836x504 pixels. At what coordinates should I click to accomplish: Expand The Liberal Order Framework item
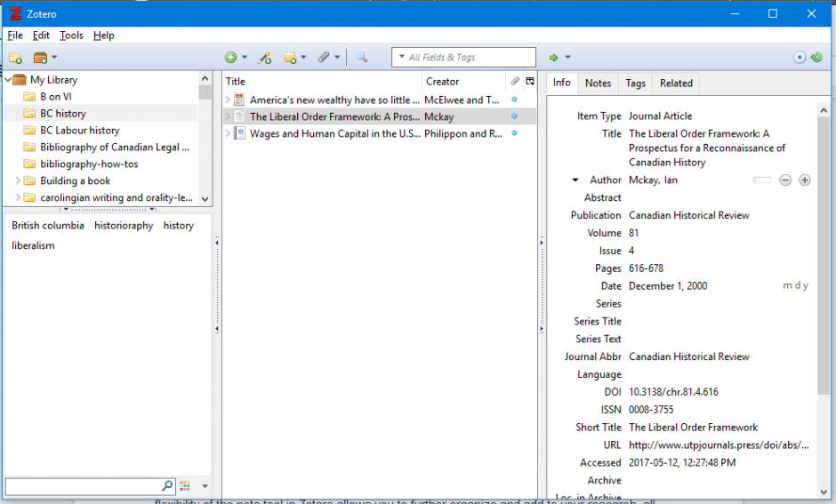click(x=229, y=116)
